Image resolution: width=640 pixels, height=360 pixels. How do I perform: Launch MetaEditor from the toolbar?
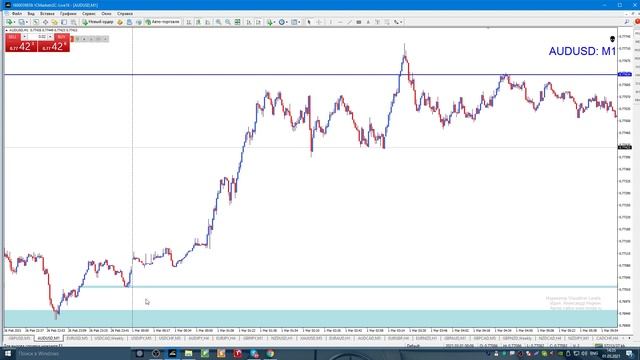pos(120,22)
